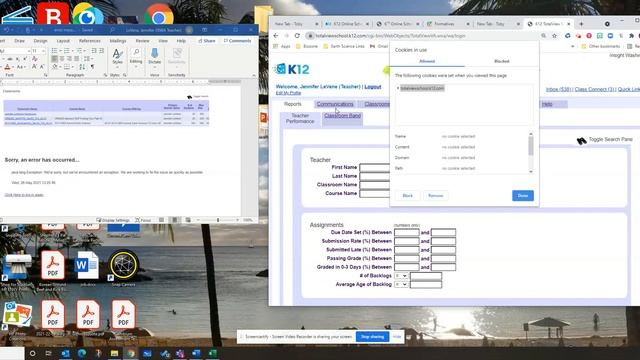Open the Classroom Band subtab
Image resolution: width=640 pixels, height=360 pixels.
point(342,116)
